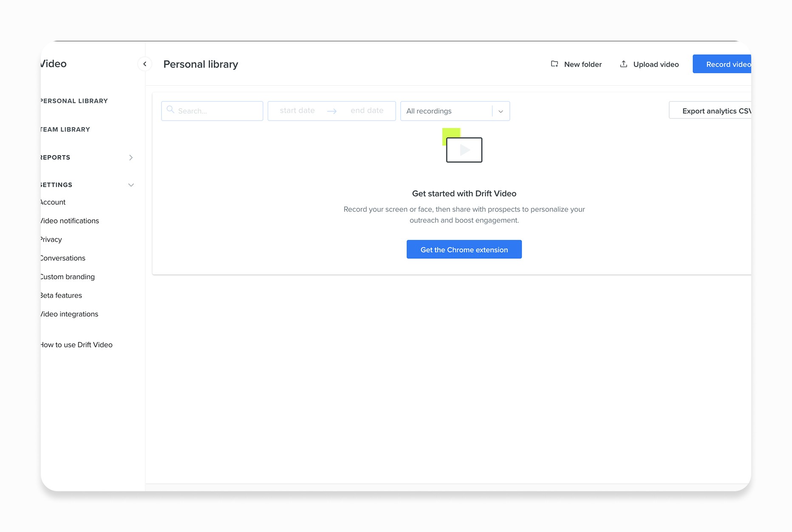Open Privacy settings
The height and width of the screenshot is (532, 792).
(x=51, y=240)
